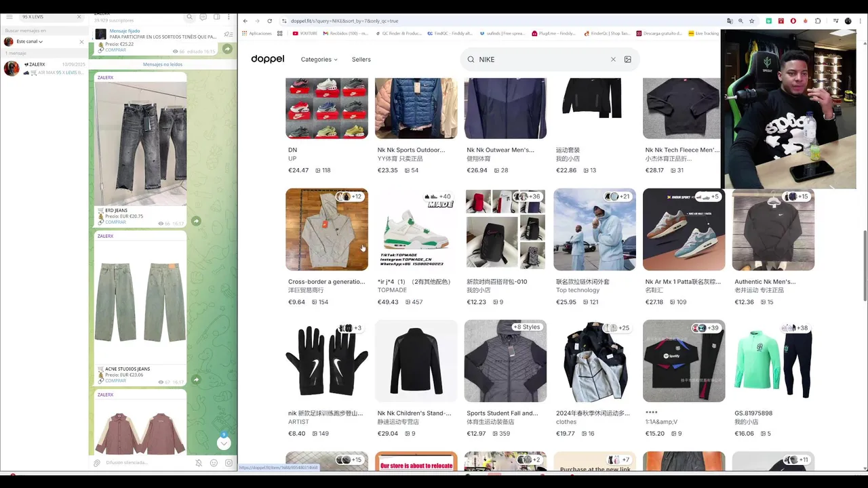Screen dimensions: 868x488
Task: Expand the Categories dropdown
Action: click(x=319, y=60)
